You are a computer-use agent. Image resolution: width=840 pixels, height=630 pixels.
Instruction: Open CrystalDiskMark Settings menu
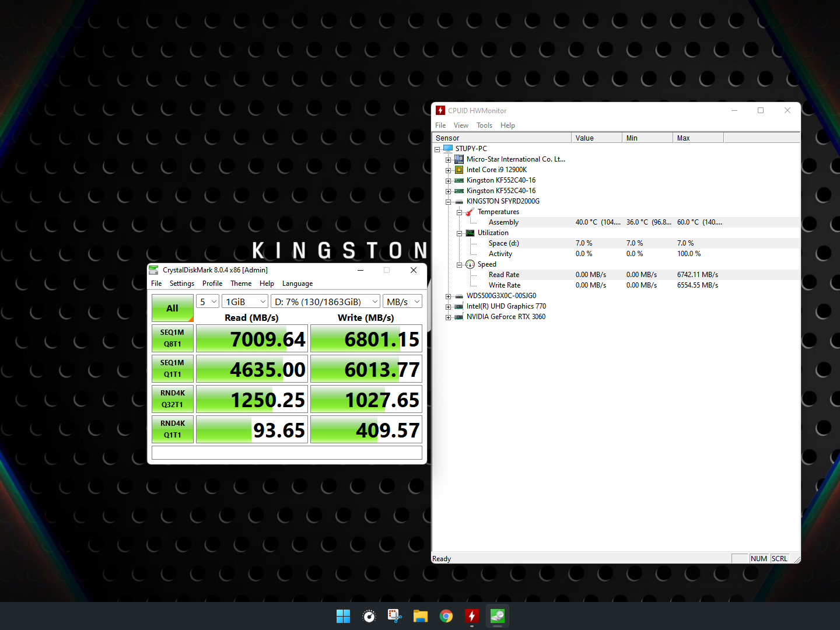[x=182, y=283]
